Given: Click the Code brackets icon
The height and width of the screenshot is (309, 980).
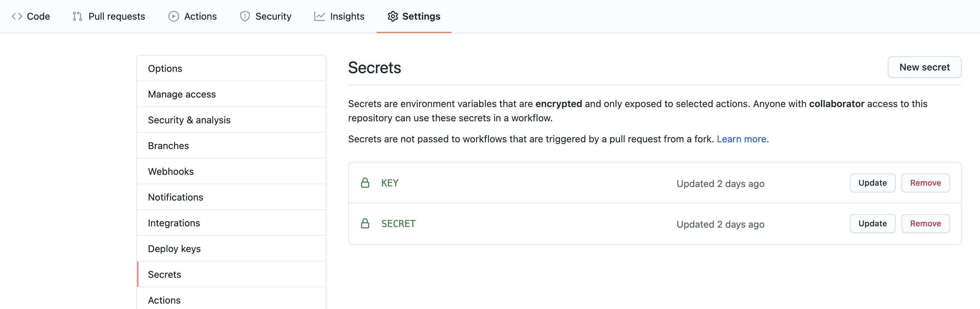Looking at the screenshot, I should tap(17, 16).
